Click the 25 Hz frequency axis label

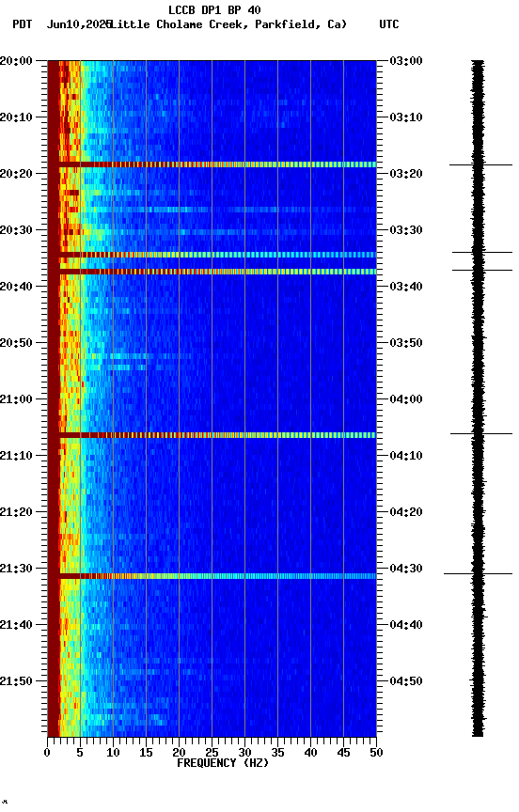[x=212, y=753]
